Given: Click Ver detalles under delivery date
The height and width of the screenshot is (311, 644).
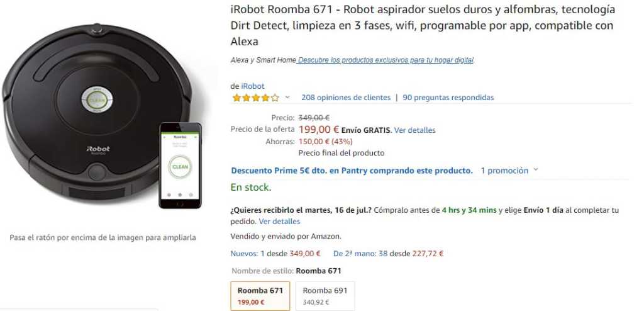Looking at the screenshot, I should coord(279,222).
